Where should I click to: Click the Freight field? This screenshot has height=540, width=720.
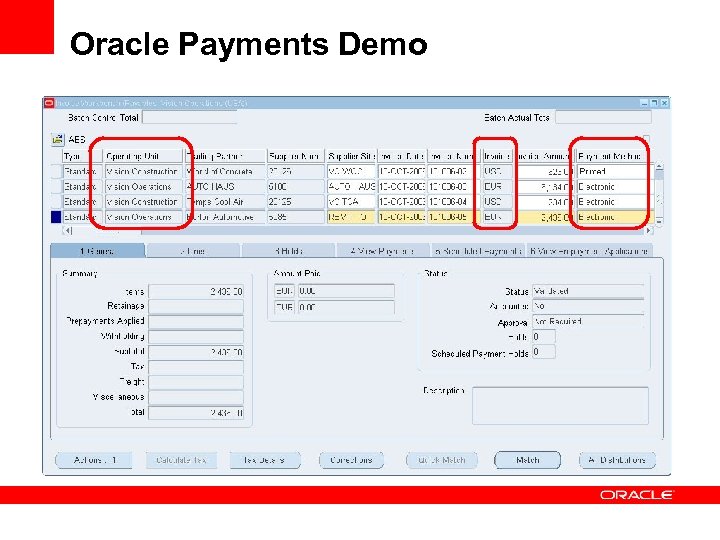click(x=196, y=382)
